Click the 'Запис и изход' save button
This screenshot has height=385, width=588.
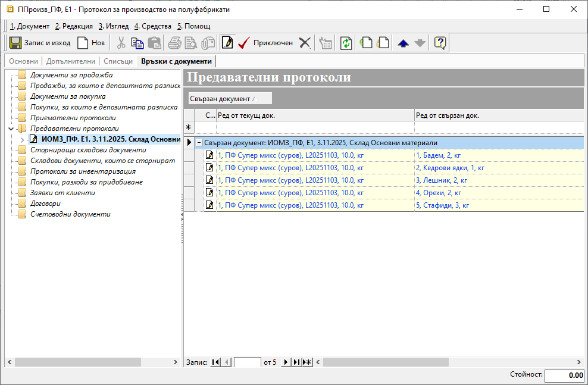tap(39, 43)
